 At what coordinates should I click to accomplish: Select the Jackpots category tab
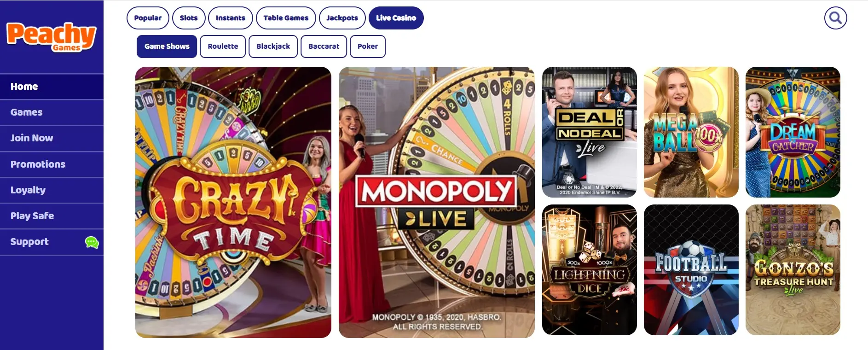point(342,18)
